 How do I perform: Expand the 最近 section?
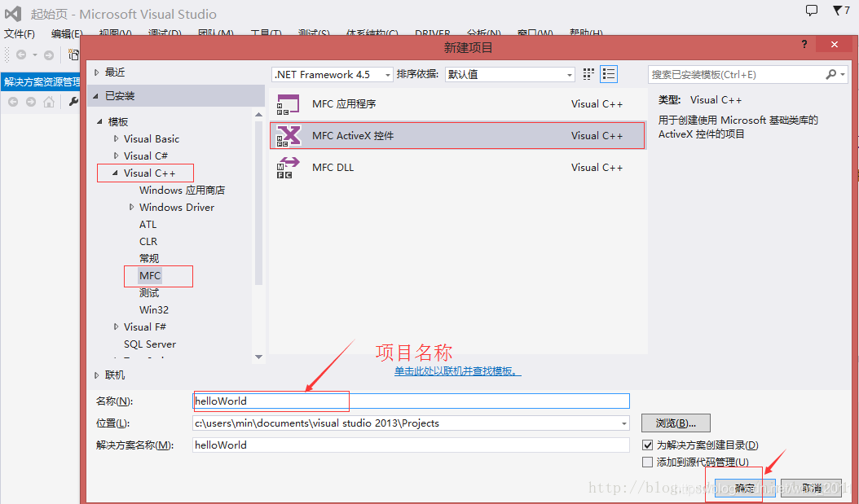pos(97,72)
